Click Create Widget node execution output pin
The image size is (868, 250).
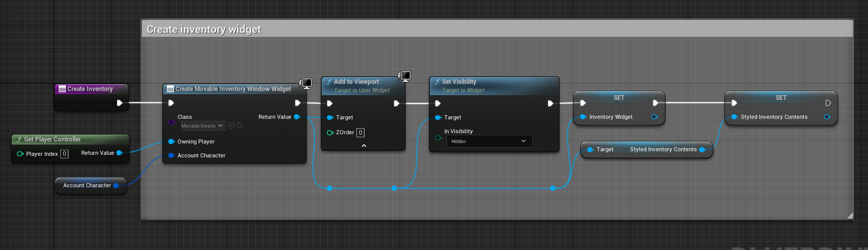[298, 103]
